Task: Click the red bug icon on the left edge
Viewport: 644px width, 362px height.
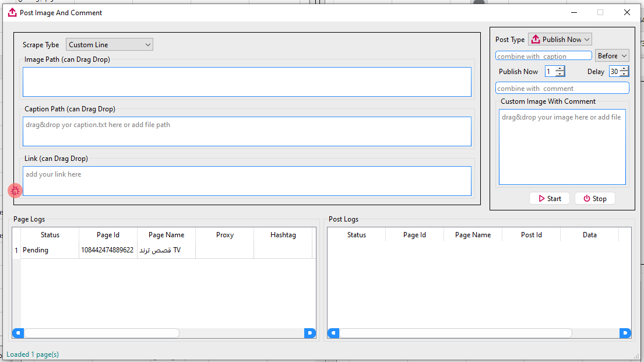Action: 15,190
